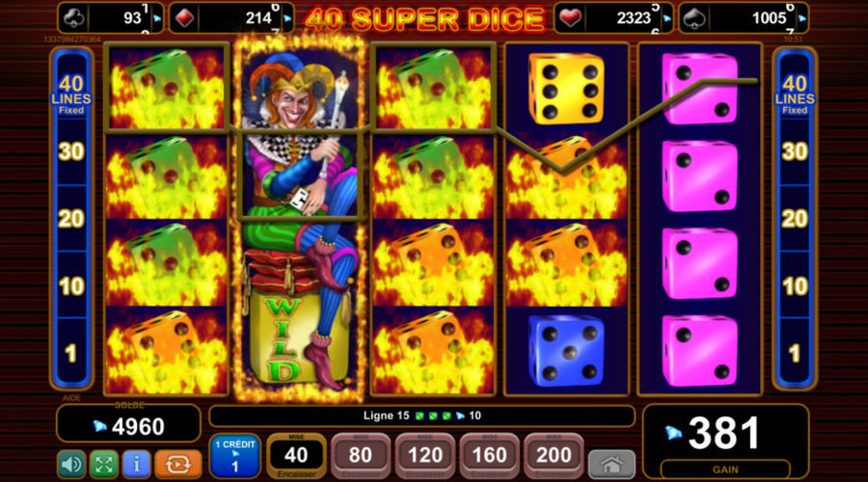This screenshot has height=482, width=868.
Task: Expand spades jackpot arrow next to 1005
Action: (801, 19)
